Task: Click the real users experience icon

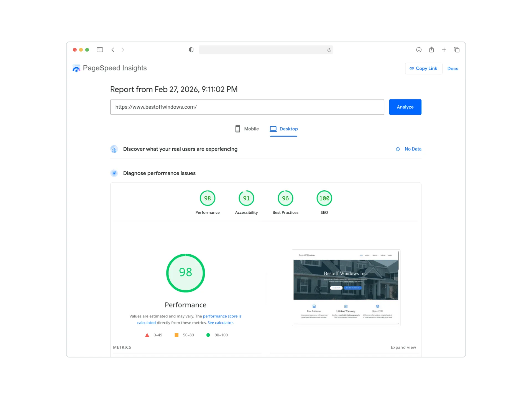Action: coord(114,149)
